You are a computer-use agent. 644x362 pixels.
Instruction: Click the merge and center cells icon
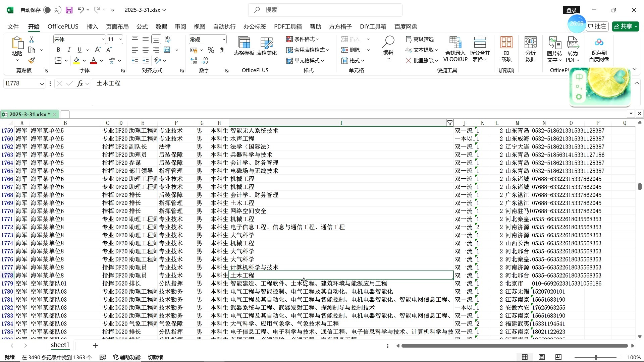click(x=167, y=50)
